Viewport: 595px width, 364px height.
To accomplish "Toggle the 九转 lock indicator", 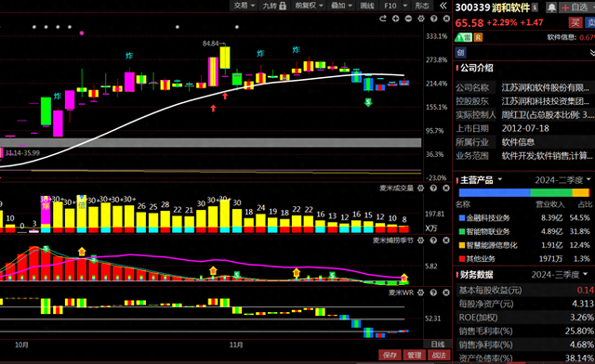I will point(275,6).
